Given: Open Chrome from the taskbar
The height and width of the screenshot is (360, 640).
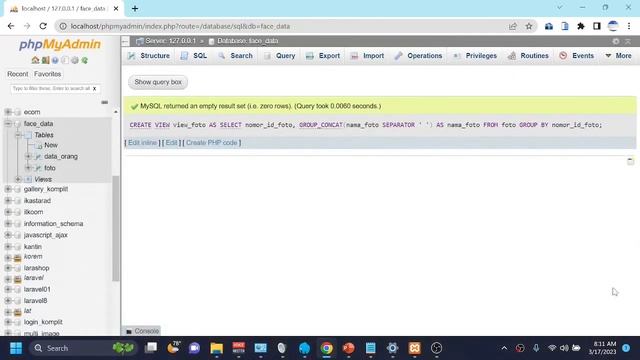Looking at the screenshot, I should [x=326, y=348].
